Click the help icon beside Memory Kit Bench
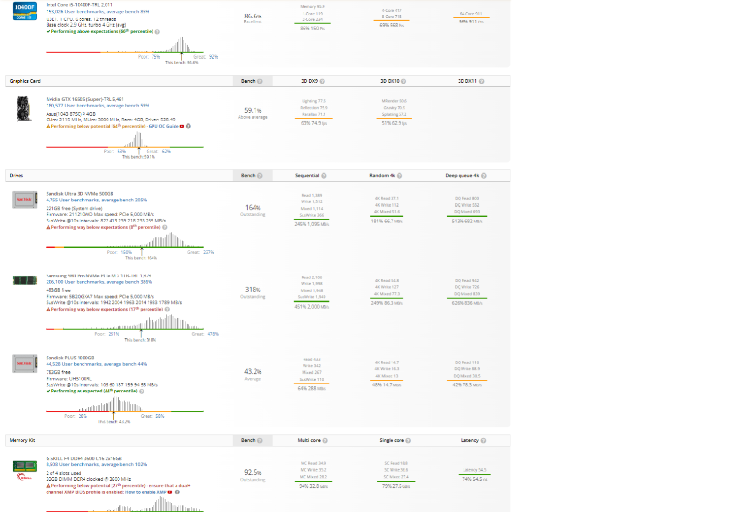Screen dimensions: 756x532 [x=260, y=441]
